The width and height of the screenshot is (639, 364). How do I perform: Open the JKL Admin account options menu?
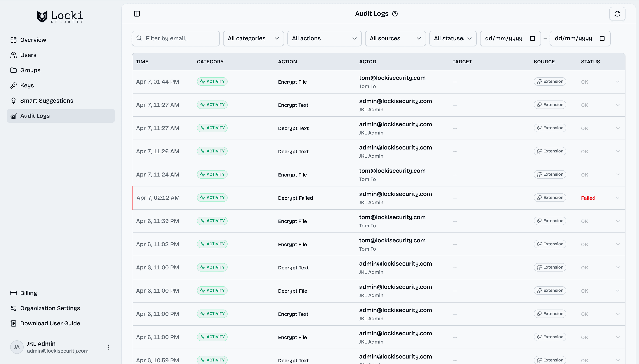[x=108, y=347]
